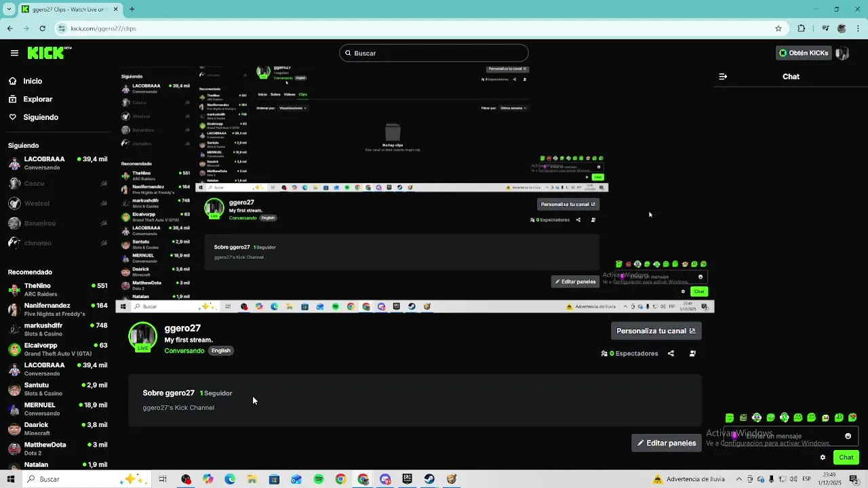This screenshot has width=868, height=488.
Task: Click the ggero27 live avatar
Action: click(x=142, y=337)
